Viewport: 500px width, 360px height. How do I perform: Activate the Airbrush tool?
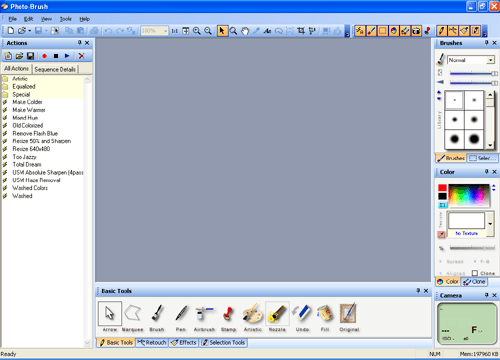(x=204, y=316)
